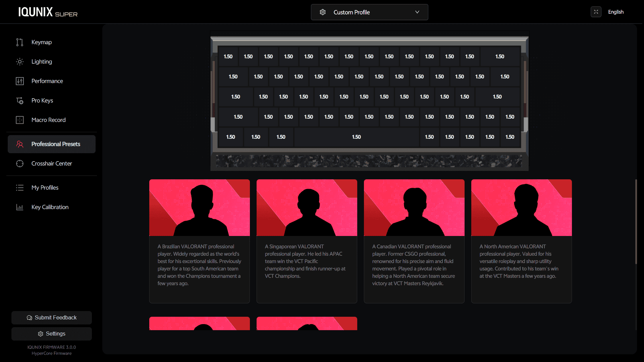
Task: Click the gear icon in Custom Profile box
Action: 323,12
